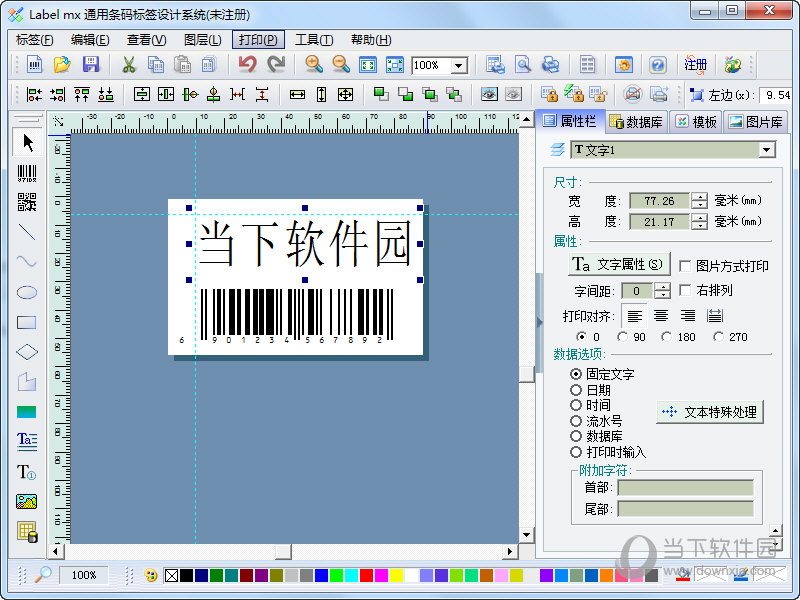800x600 pixels.
Task: Switch to the 图片库 tab
Action: coord(756,122)
